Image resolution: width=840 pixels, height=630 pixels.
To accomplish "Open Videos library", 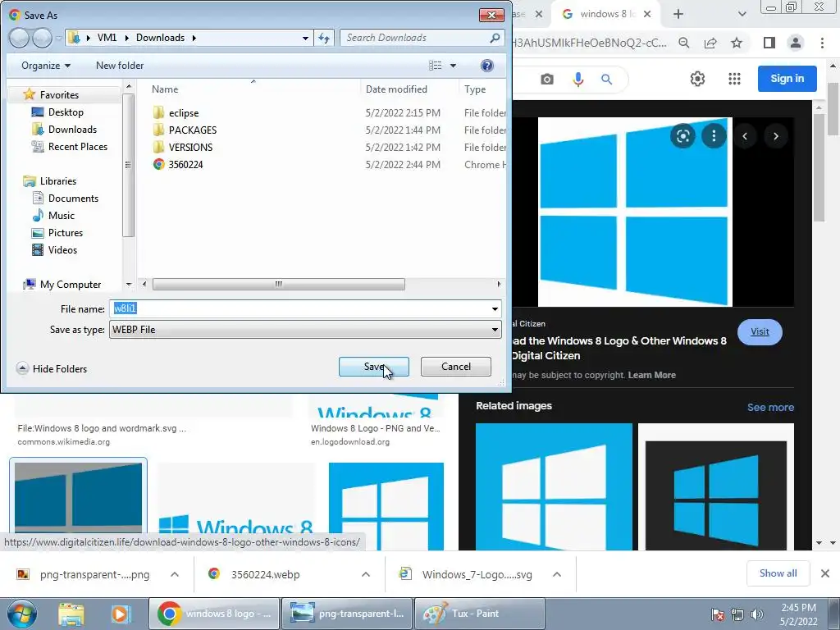I will tap(62, 249).
